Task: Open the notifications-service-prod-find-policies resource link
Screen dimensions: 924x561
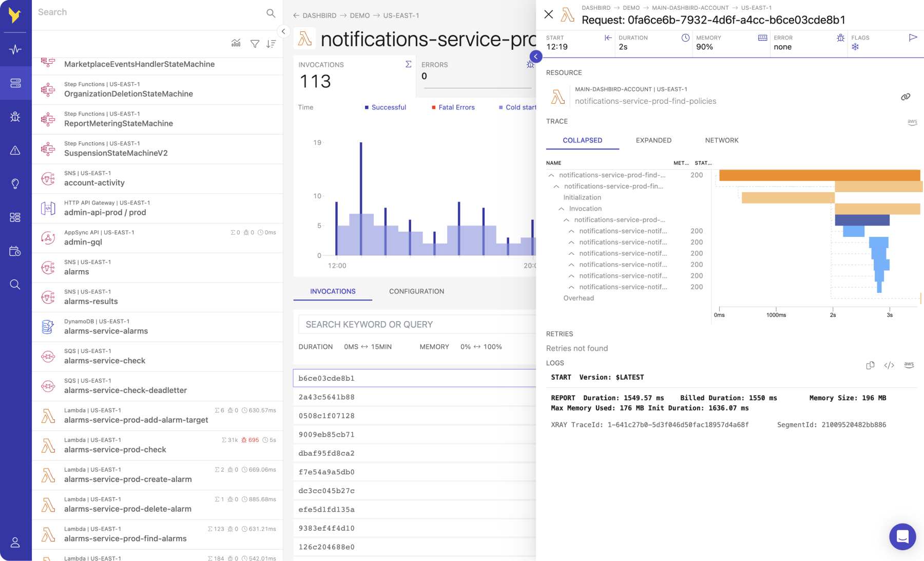Action: tap(906, 97)
